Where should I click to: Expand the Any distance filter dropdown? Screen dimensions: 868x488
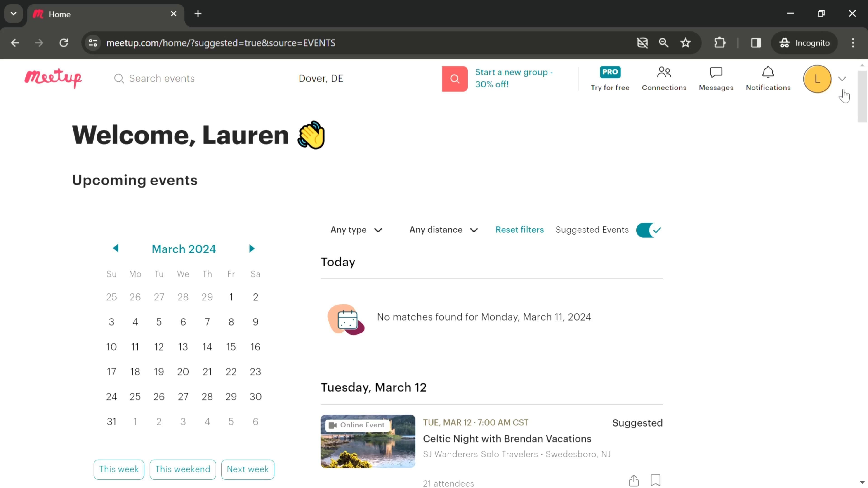(443, 230)
